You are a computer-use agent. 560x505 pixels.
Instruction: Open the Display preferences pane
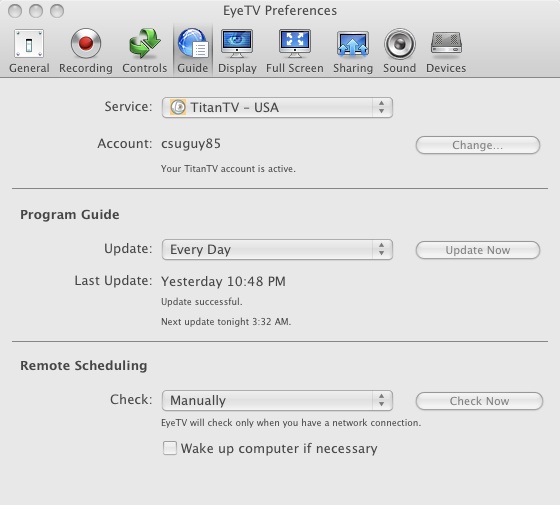(237, 51)
